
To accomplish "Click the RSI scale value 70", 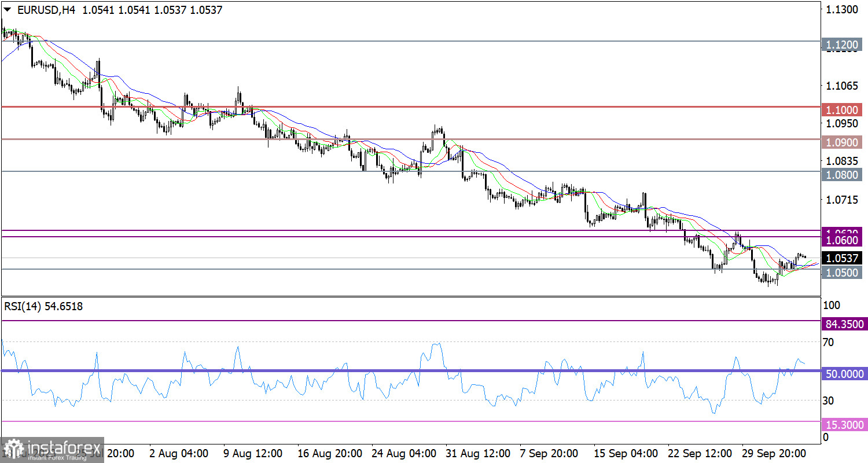I will [828, 343].
